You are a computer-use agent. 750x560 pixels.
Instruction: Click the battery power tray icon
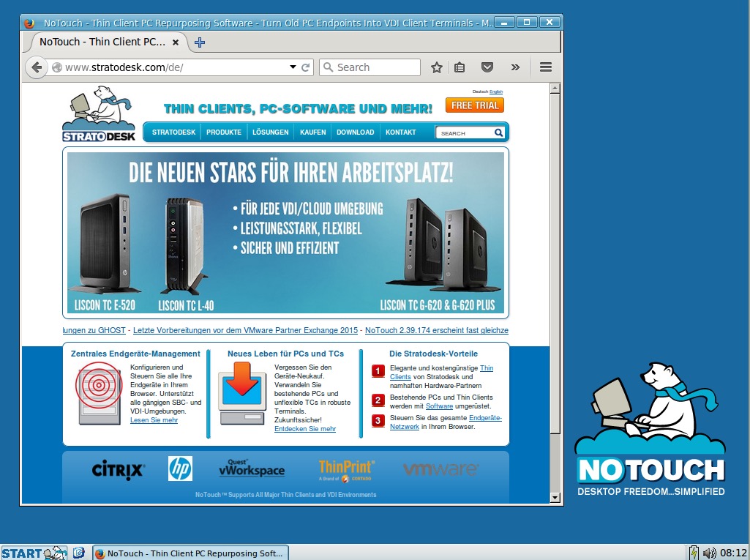694,553
